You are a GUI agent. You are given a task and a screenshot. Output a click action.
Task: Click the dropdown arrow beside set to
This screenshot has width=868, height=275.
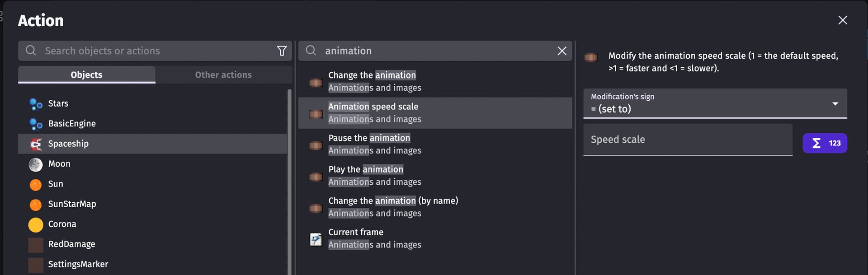pyautogui.click(x=835, y=104)
